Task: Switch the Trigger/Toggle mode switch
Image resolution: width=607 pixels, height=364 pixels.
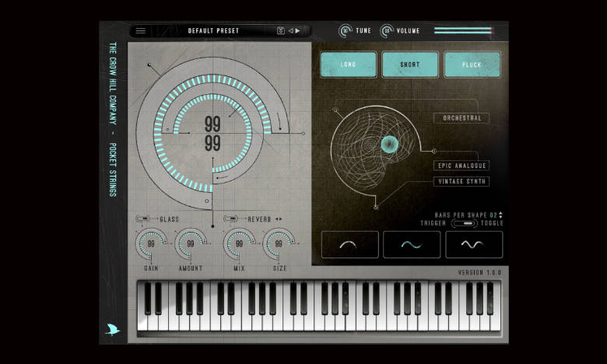Action: coord(464,223)
